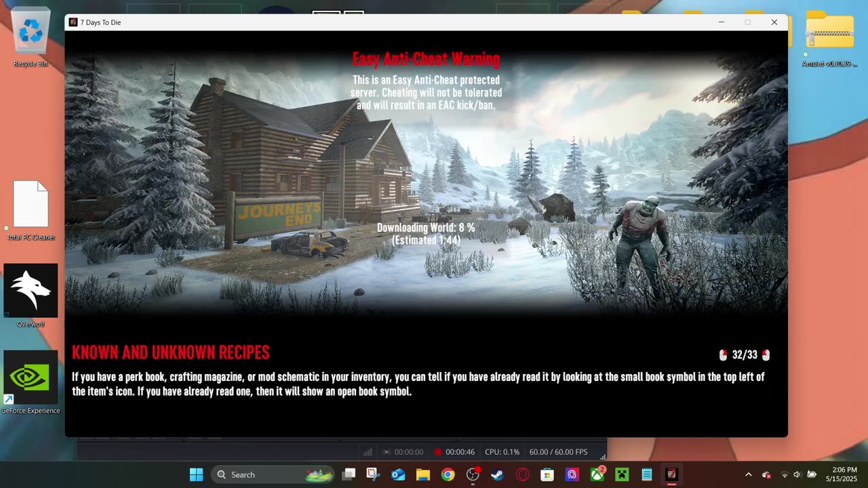Click the 7 Days To Die taskbar icon
868x488 pixels.
671,474
